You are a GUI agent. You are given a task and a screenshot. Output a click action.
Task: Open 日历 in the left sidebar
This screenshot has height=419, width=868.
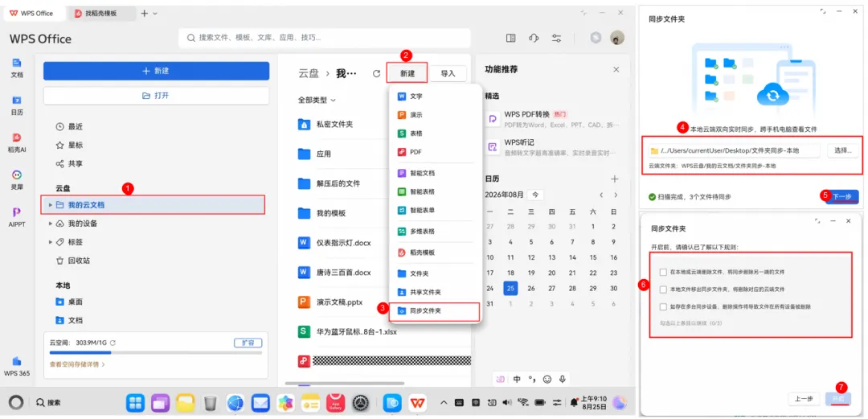point(17,105)
